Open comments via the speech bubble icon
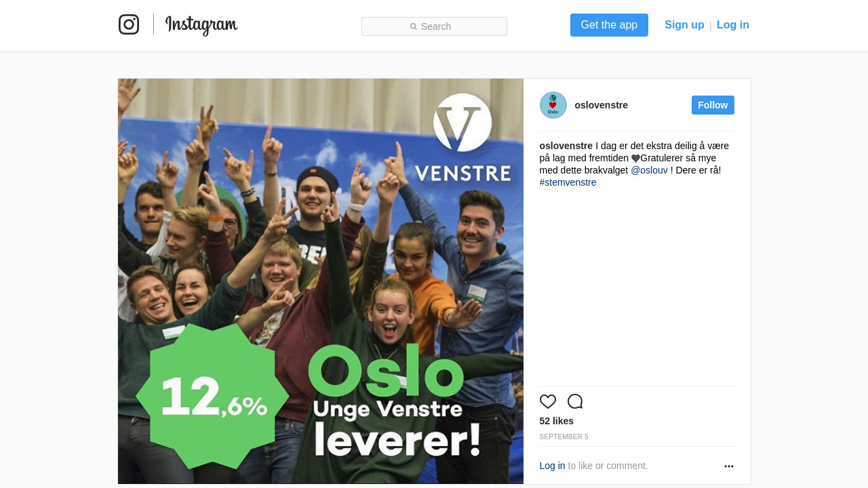 [x=575, y=401]
